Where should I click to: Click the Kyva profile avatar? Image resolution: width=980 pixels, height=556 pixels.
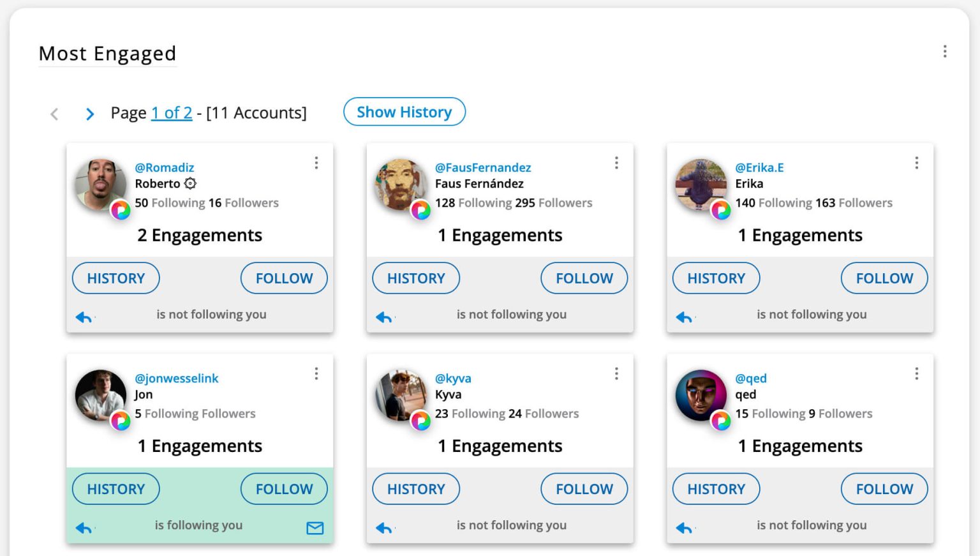(x=401, y=395)
